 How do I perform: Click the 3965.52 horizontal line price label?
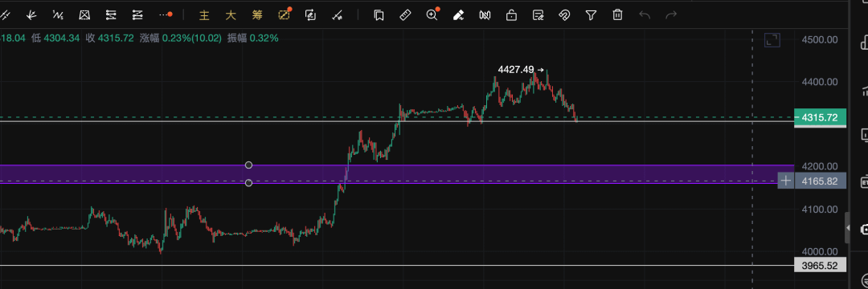pyautogui.click(x=821, y=266)
